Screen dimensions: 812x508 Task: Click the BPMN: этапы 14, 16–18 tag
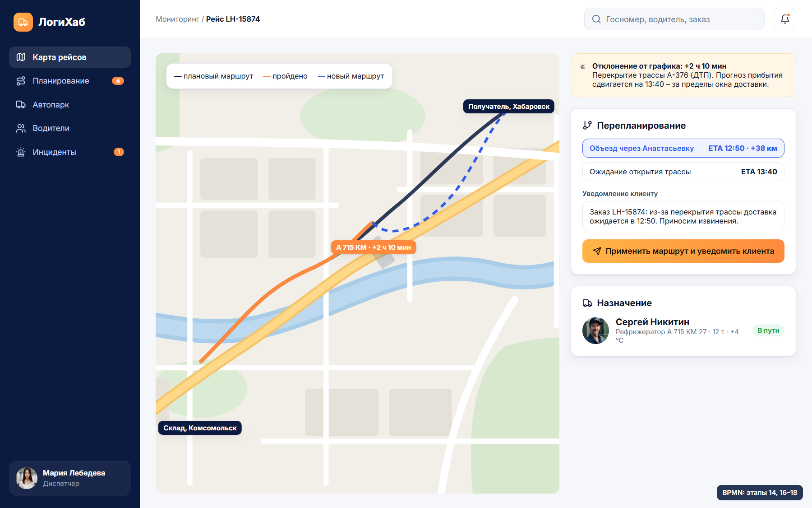tap(760, 493)
